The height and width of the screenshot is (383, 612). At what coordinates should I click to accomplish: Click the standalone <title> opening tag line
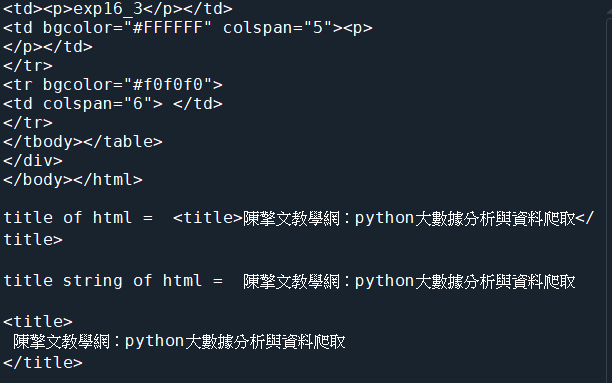tap(38, 322)
